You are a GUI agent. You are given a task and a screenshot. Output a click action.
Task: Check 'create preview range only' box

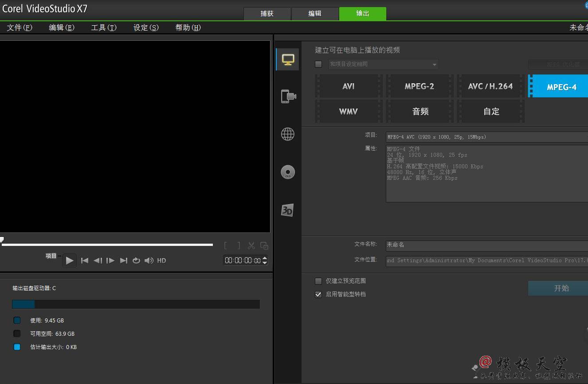tap(318, 281)
